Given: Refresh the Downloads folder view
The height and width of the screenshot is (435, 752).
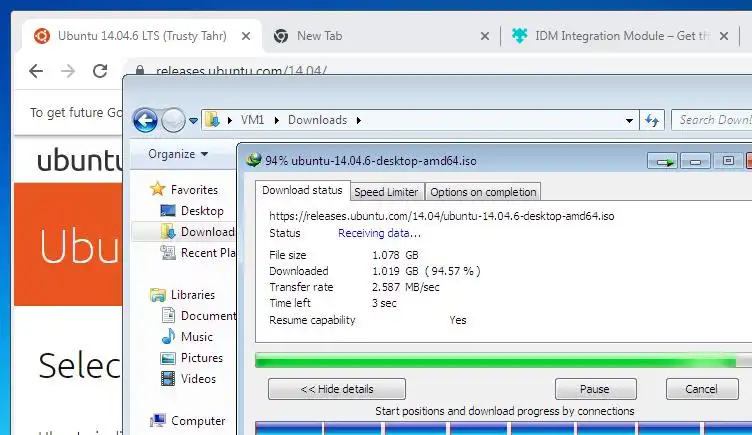Looking at the screenshot, I should coord(652,120).
